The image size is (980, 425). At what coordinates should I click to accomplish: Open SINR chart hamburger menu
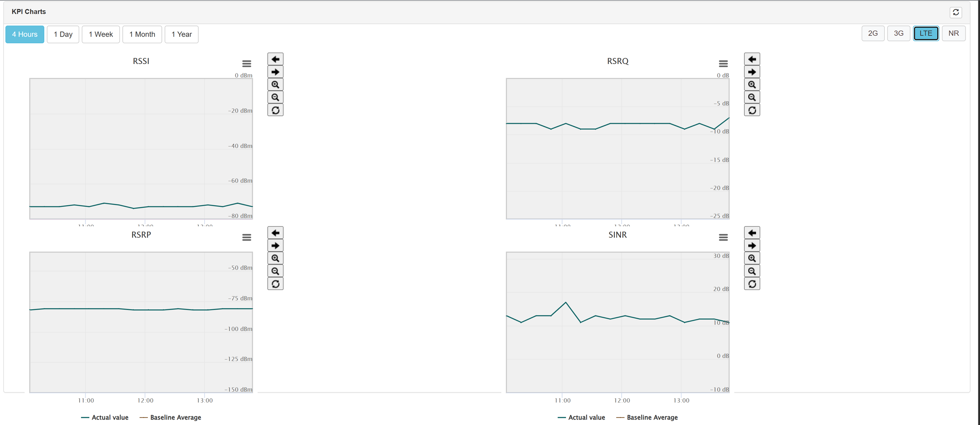tap(723, 237)
